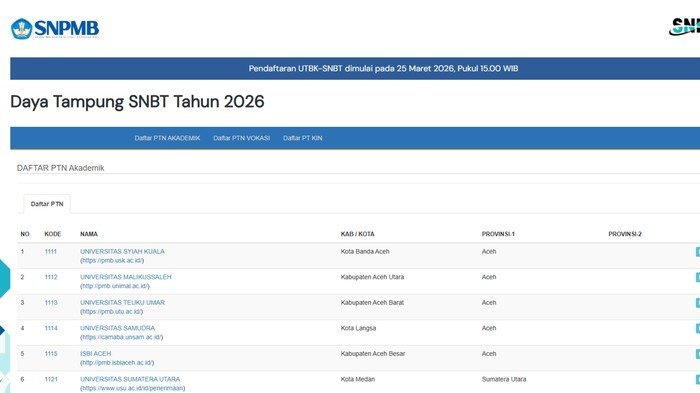Click the Kabupaten Aceh Besar cell
This screenshot has width=700, height=393.
coord(373,353)
